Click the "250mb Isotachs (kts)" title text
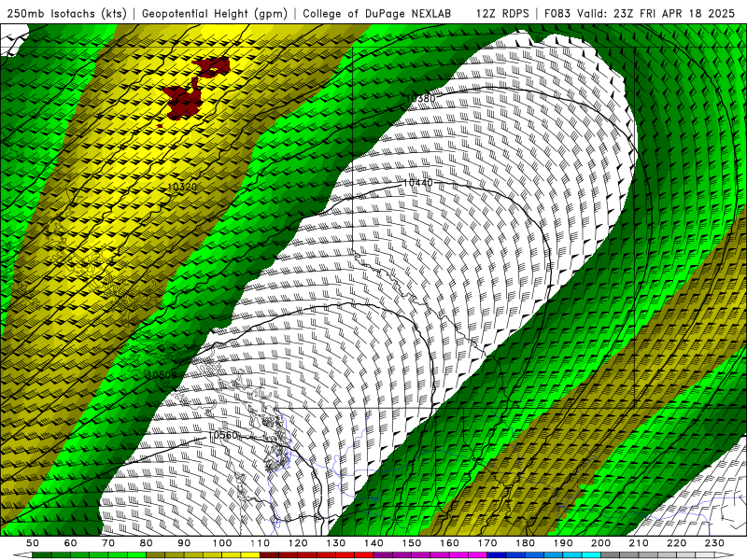The height and width of the screenshot is (560, 747). pyautogui.click(x=66, y=13)
